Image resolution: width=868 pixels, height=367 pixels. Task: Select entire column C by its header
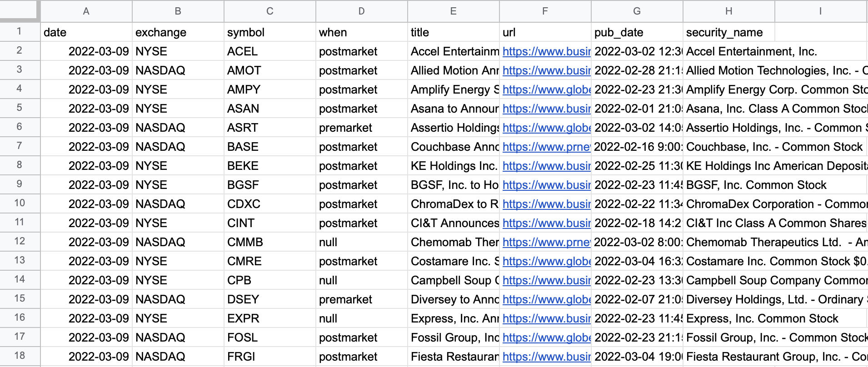(x=269, y=11)
